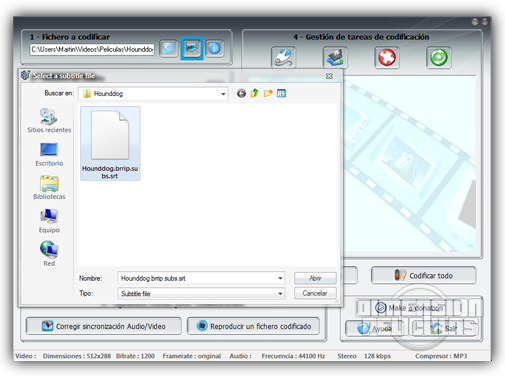The image size is (505, 378).
Task: Click the Cancelar button
Action: pos(315,293)
